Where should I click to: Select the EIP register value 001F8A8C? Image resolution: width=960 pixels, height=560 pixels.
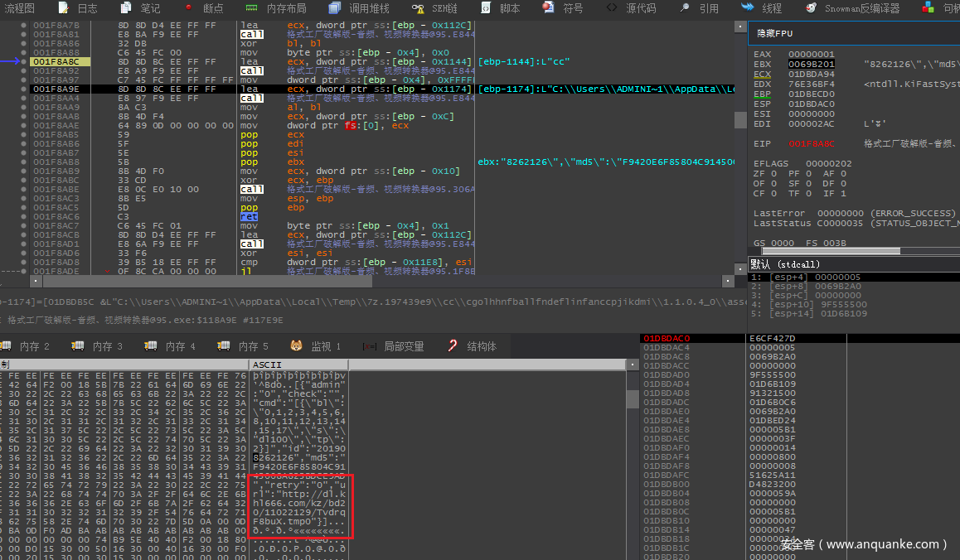point(811,144)
